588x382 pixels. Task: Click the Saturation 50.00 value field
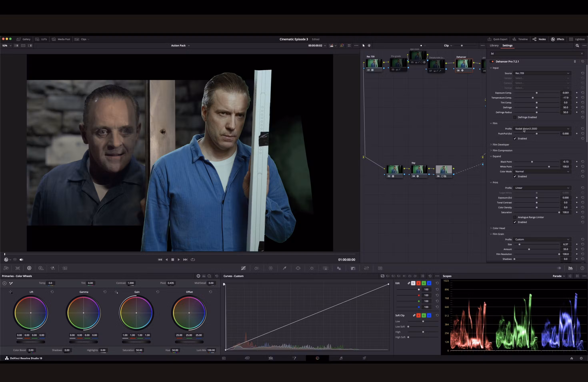139,350
